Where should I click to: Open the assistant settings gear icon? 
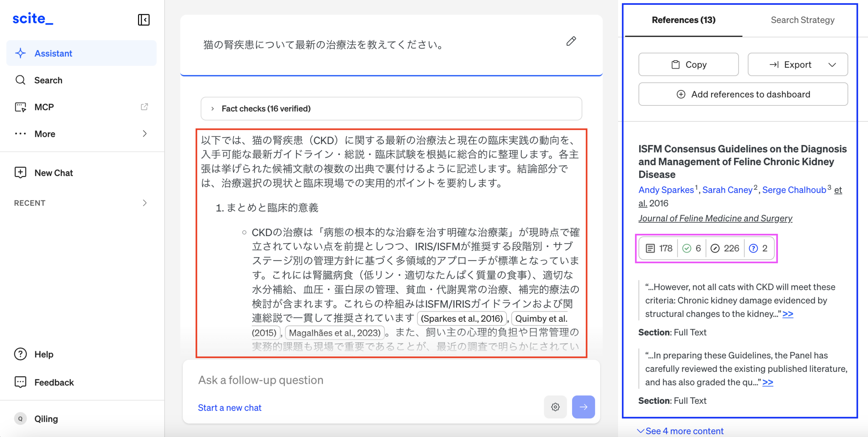(555, 407)
